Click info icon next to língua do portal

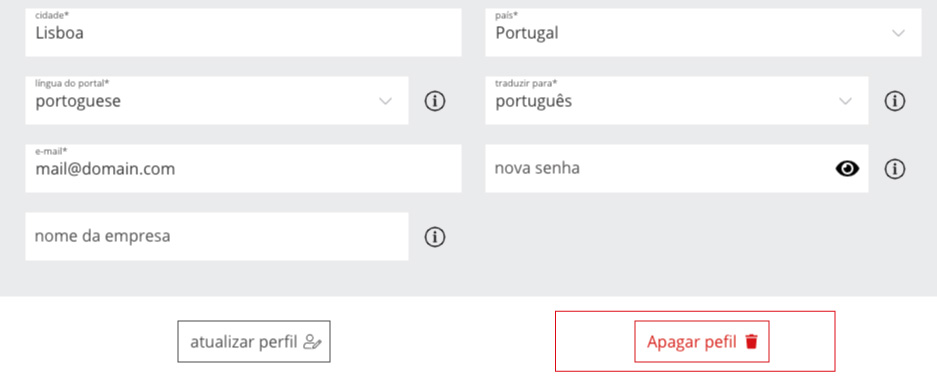click(x=435, y=102)
